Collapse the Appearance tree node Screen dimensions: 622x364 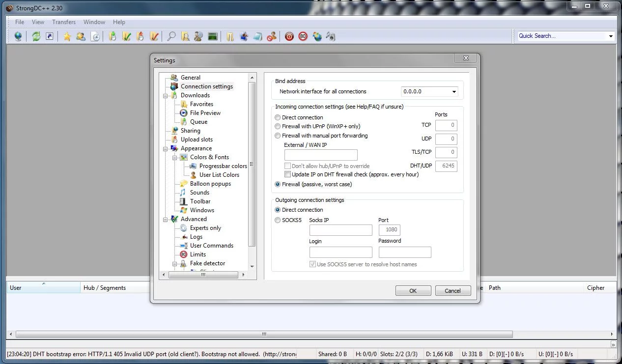point(166,149)
